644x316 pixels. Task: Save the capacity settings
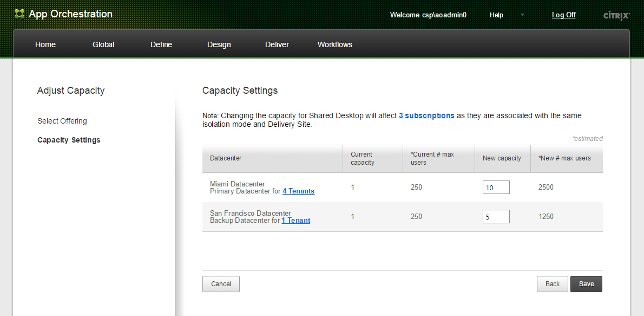tap(586, 284)
